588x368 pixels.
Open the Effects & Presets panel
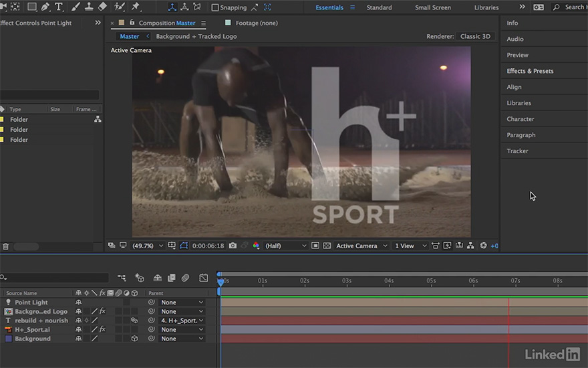coord(530,71)
